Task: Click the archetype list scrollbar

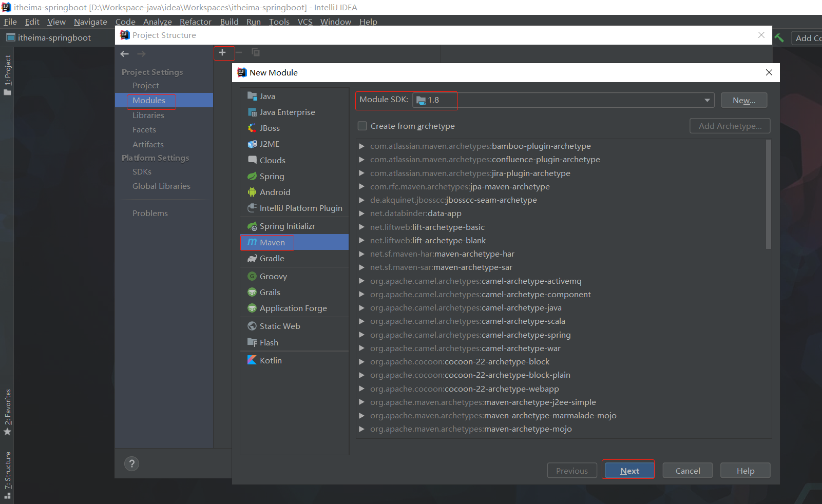Action: 769,194
